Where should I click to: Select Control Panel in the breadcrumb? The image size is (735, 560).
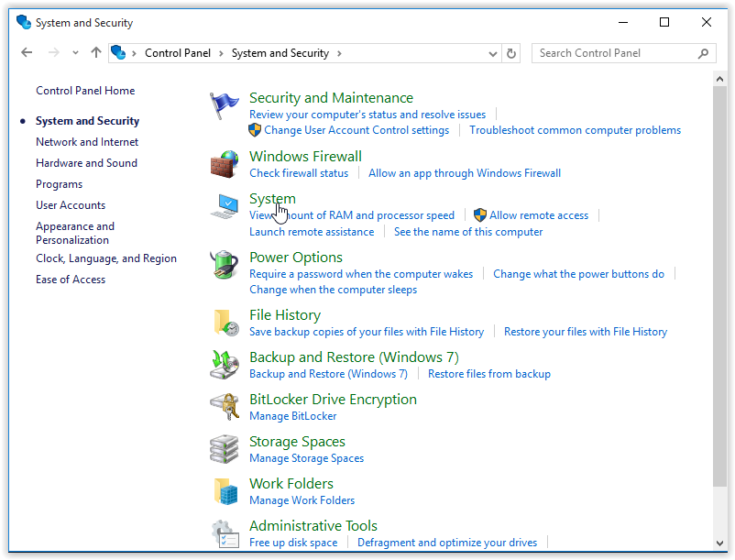click(178, 53)
